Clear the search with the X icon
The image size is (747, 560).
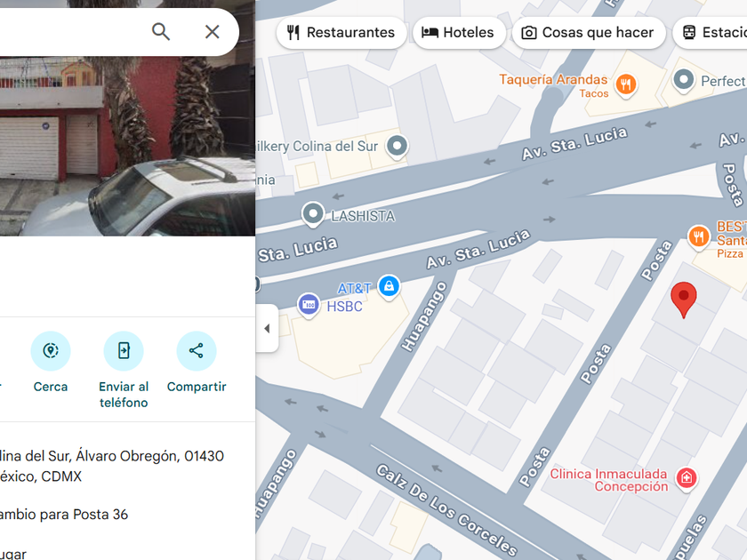click(212, 32)
